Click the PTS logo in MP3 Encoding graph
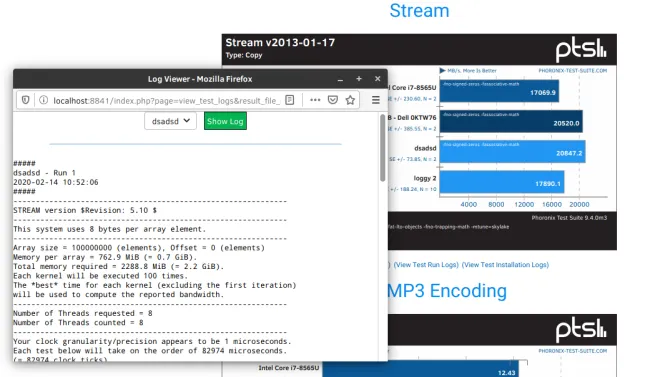650x377 pixels. click(581, 330)
